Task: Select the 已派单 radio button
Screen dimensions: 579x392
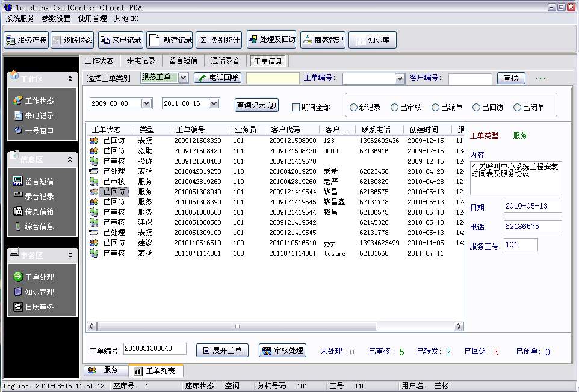Action: coord(435,107)
